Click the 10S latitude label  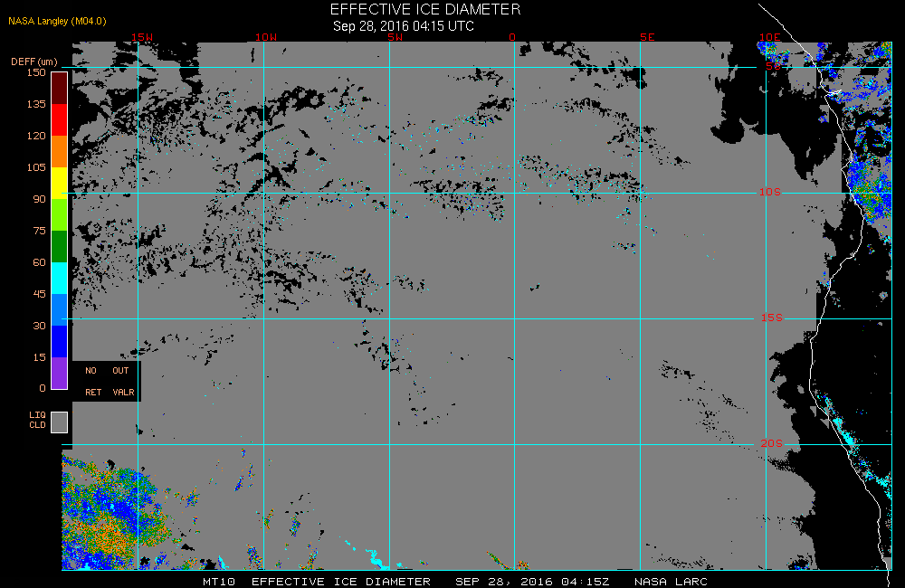pyautogui.click(x=770, y=192)
